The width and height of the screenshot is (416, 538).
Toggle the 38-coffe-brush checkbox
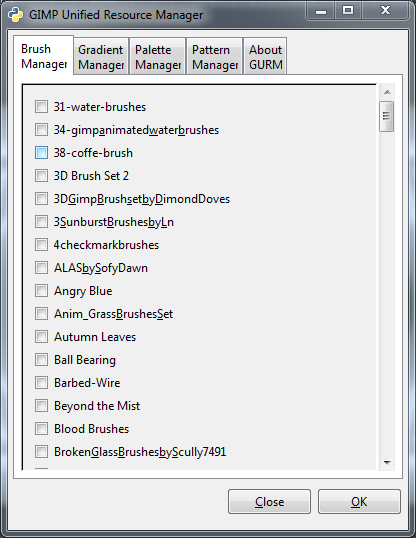(x=41, y=153)
